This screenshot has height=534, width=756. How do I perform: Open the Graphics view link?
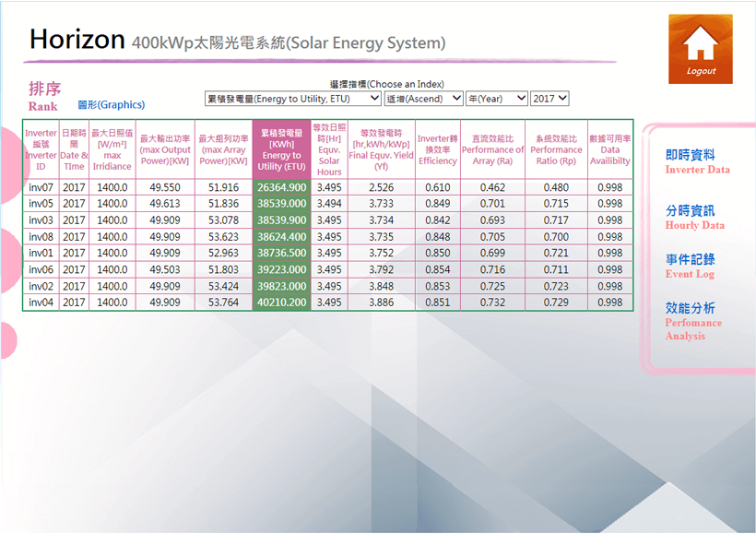[111, 105]
